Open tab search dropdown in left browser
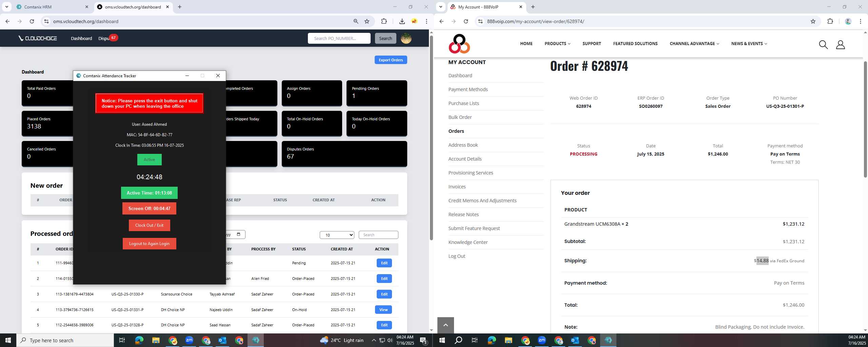868x347 pixels. tap(6, 7)
